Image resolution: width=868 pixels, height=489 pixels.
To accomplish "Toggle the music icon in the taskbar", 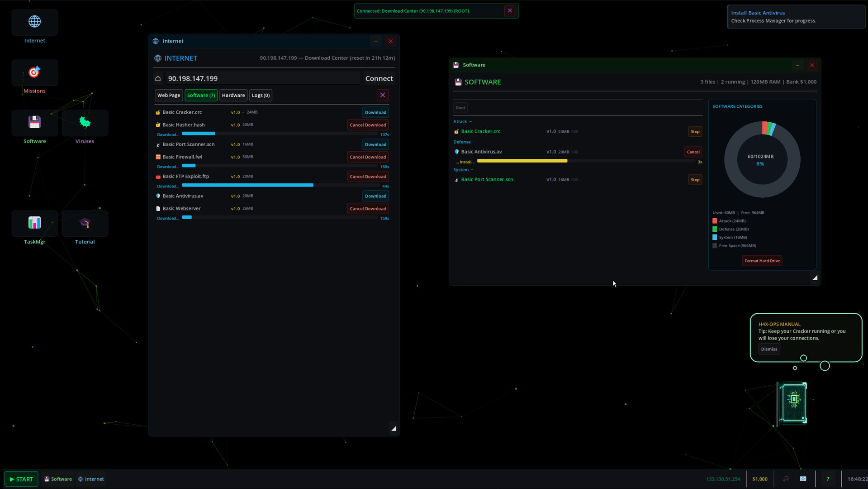I will tap(786, 479).
